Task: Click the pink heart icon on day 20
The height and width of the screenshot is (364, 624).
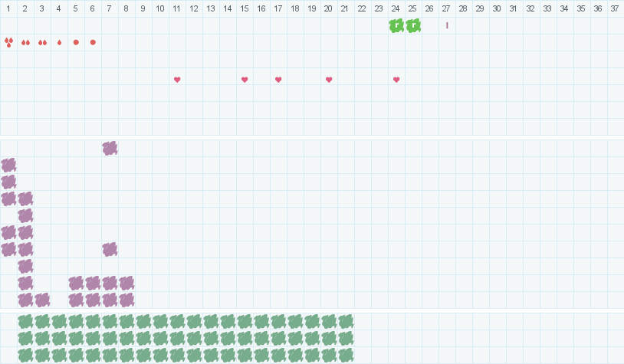Action: click(x=329, y=80)
